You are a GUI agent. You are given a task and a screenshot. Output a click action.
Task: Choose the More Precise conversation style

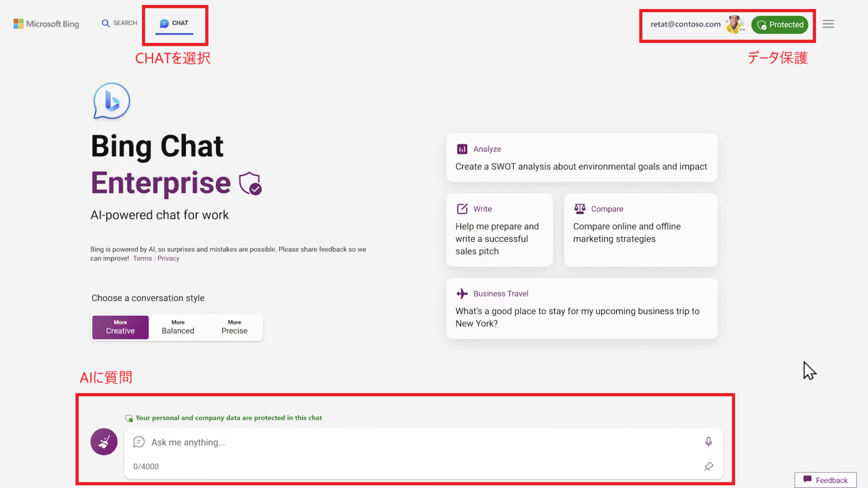coord(234,327)
